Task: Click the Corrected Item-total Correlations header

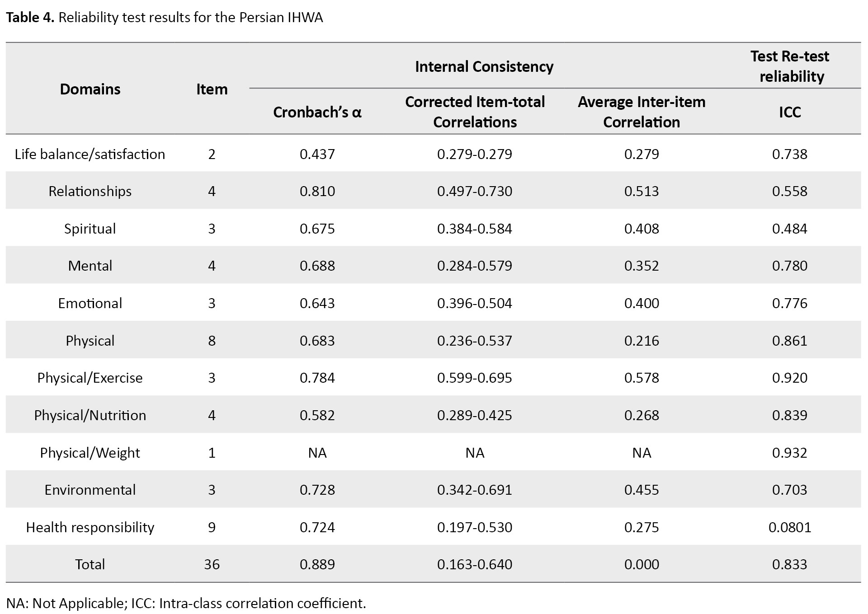Action: pos(475,112)
